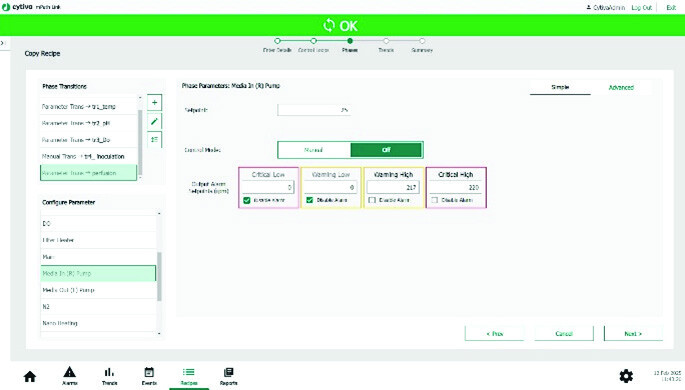Select the tr4_Inoculation manual transition
Screen dimensions: 685x390
tap(89, 156)
